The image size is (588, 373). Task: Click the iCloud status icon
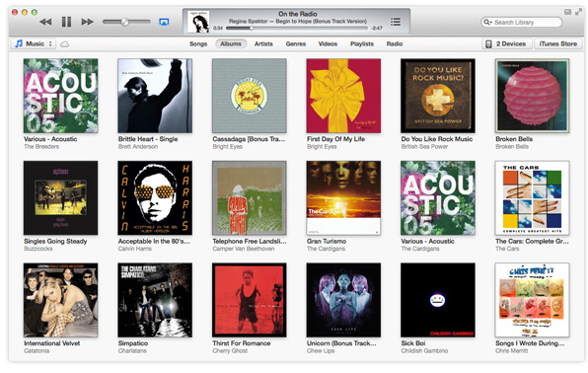[x=64, y=44]
